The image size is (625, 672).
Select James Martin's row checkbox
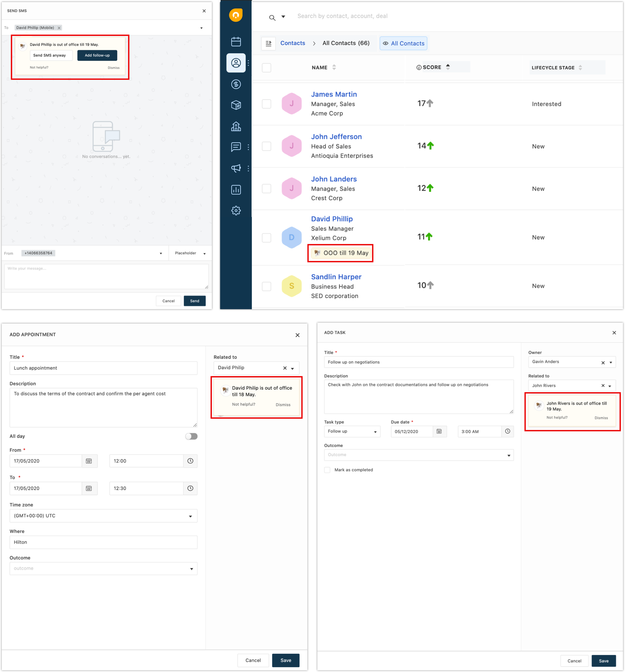point(266,104)
